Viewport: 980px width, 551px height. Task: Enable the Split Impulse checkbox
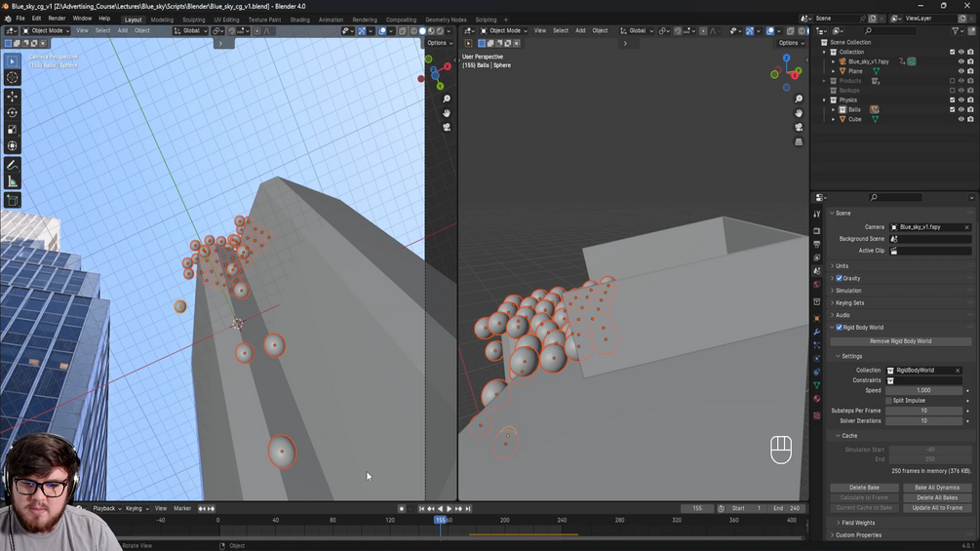[888, 401]
